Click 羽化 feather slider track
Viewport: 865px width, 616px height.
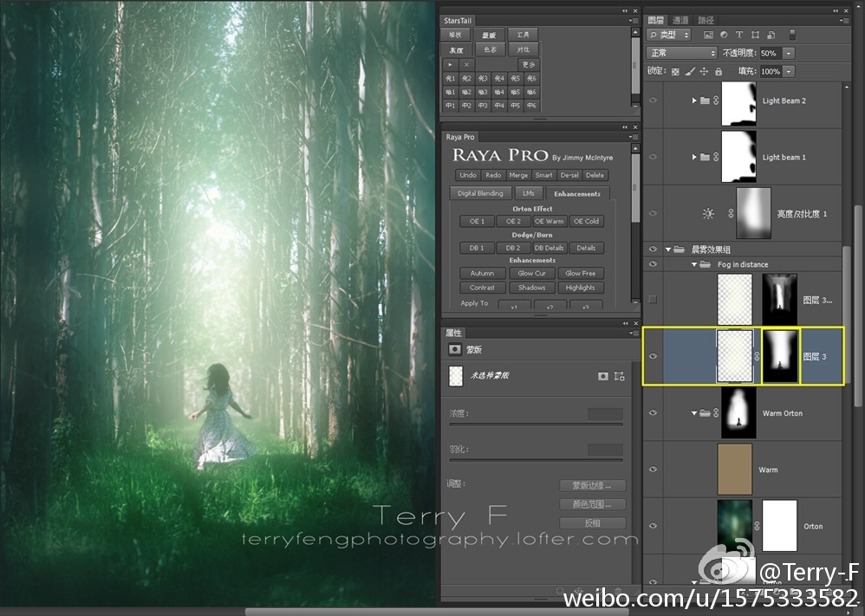pos(536,460)
